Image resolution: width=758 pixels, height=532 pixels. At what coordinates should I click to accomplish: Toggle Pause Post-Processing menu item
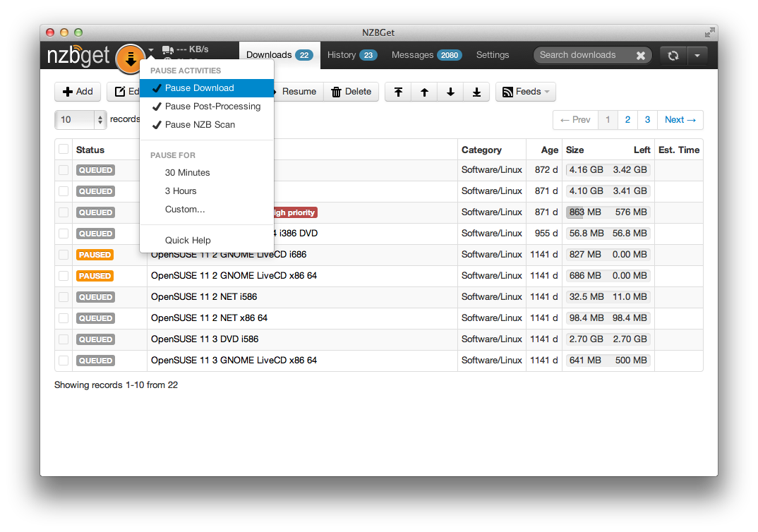207,107
